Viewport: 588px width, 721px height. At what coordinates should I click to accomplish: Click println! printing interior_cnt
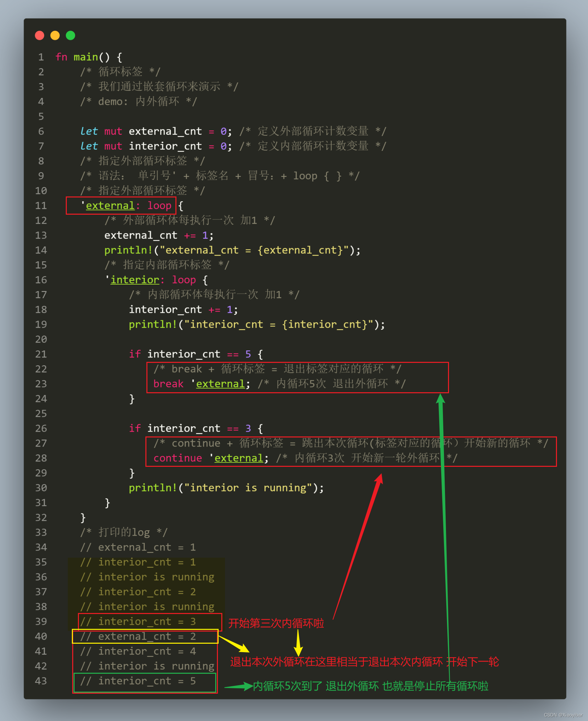pyautogui.click(x=257, y=325)
